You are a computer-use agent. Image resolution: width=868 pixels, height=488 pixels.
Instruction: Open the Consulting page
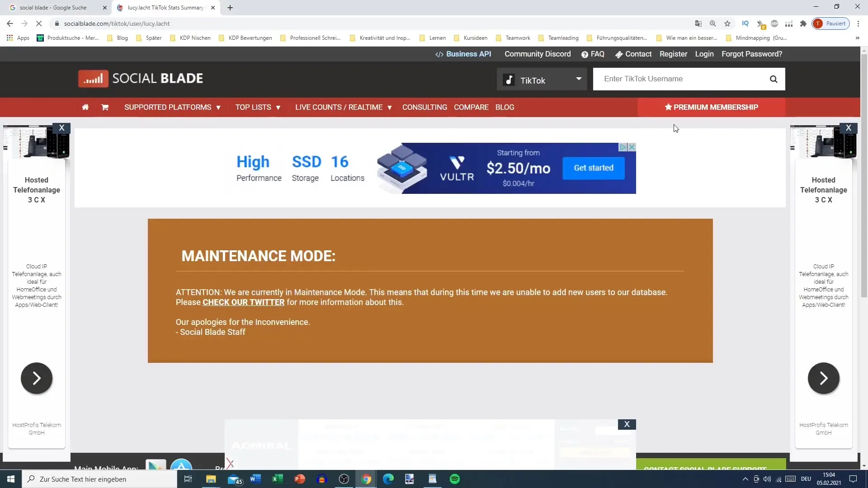[425, 107]
